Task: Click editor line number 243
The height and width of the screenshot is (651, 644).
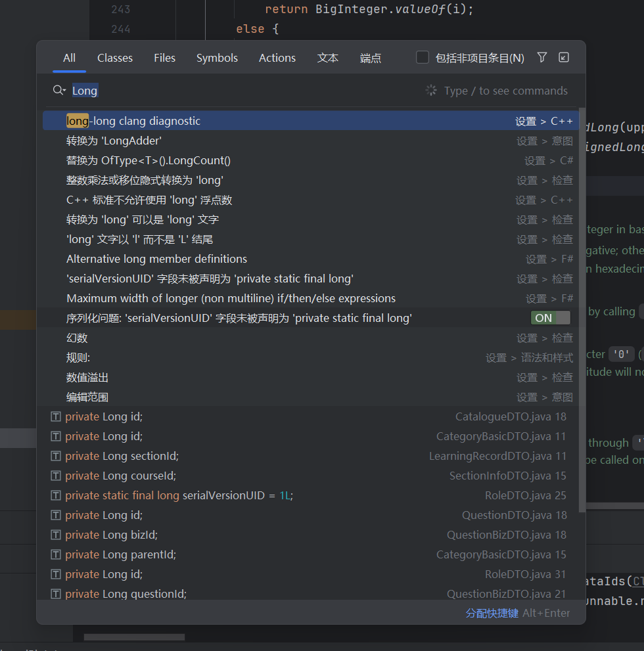Action: pos(121,9)
